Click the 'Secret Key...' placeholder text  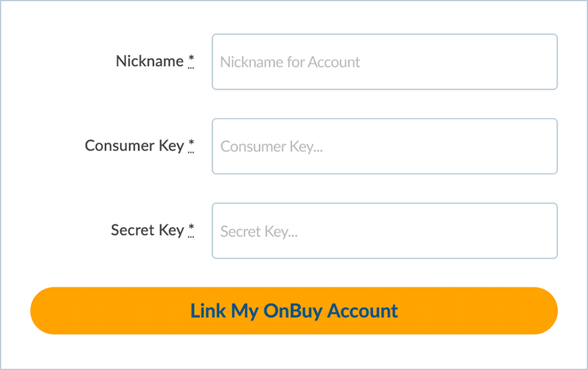coord(259,231)
